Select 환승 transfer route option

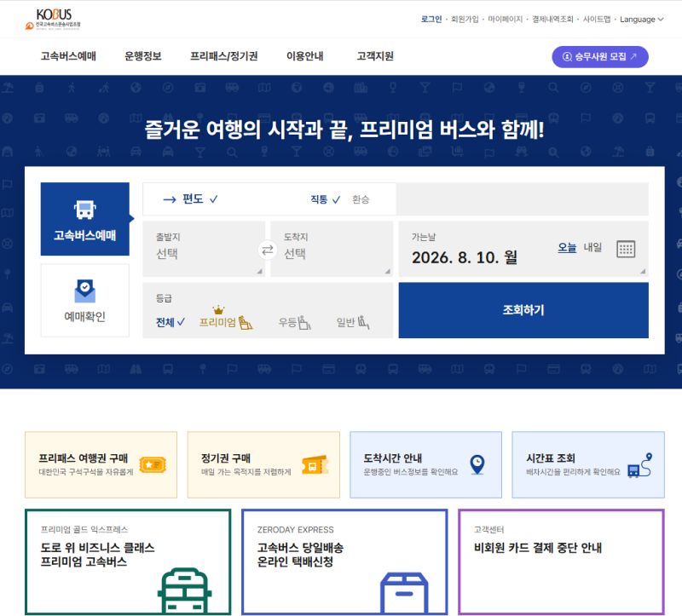361,199
